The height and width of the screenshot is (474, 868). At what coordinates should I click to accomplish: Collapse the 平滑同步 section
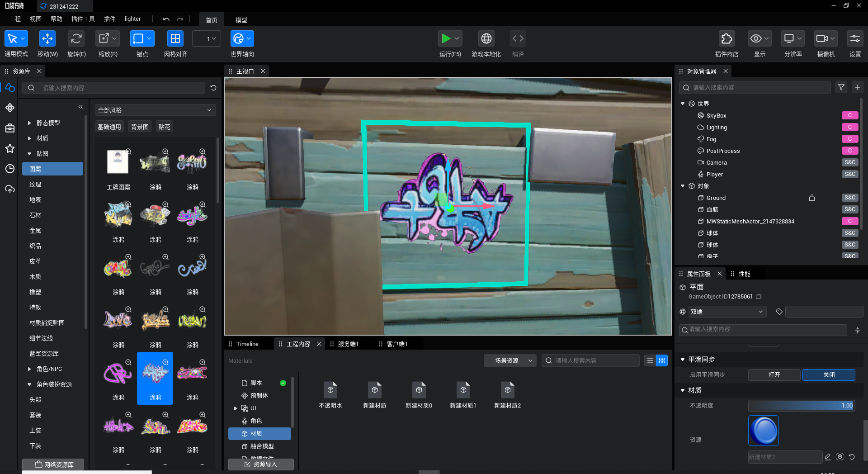[x=683, y=360]
